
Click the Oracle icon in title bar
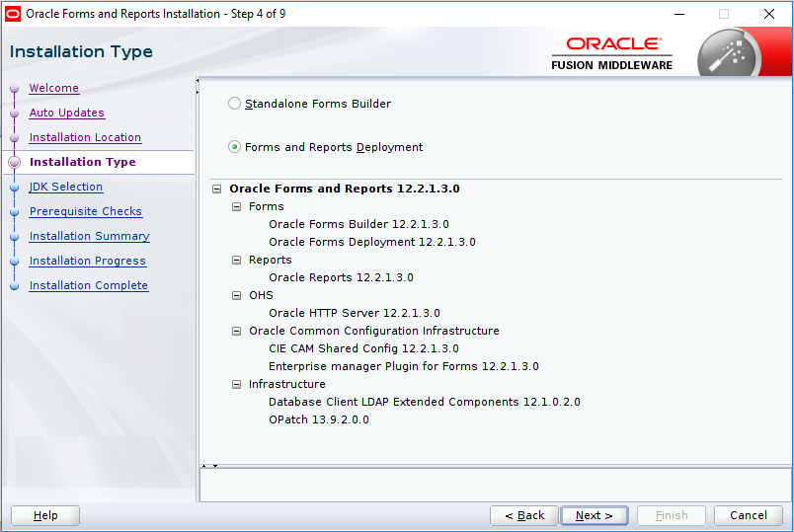(x=13, y=14)
